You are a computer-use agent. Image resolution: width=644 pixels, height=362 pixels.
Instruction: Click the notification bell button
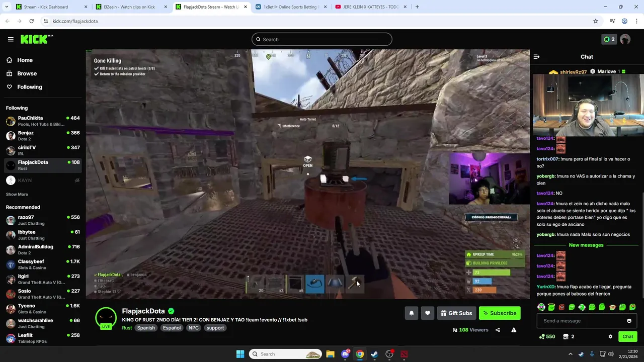pos(412,313)
